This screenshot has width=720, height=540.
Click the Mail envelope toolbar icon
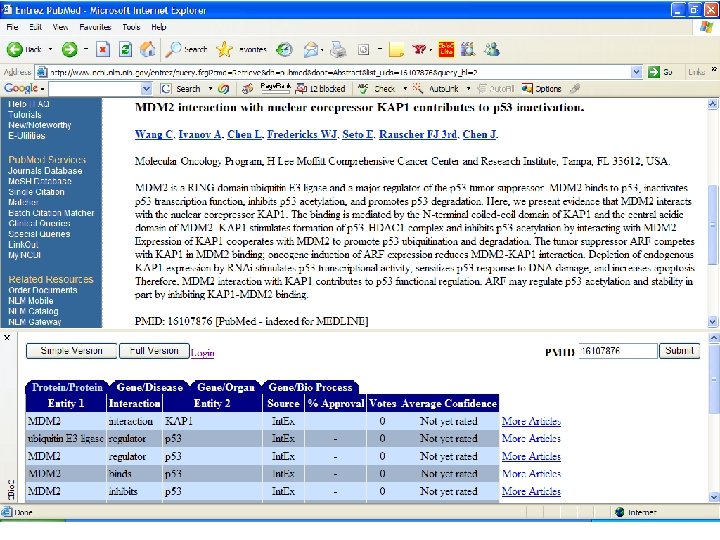click(312, 49)
